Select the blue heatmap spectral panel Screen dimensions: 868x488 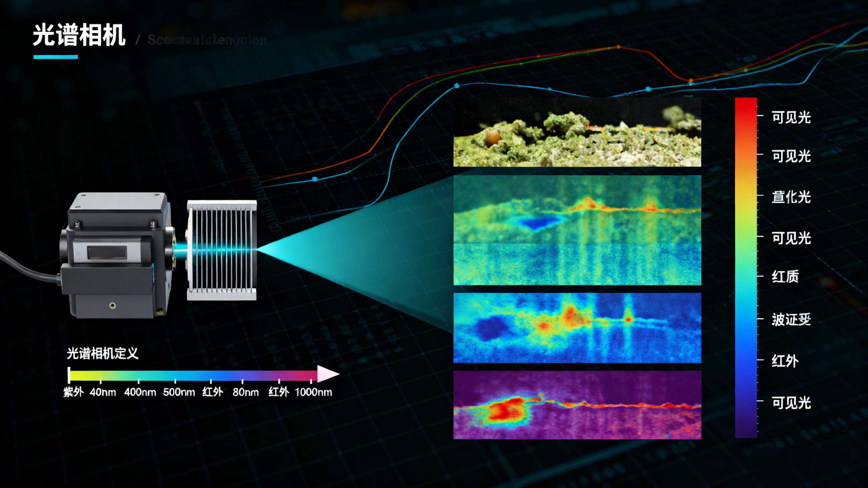tap(577, 327)
